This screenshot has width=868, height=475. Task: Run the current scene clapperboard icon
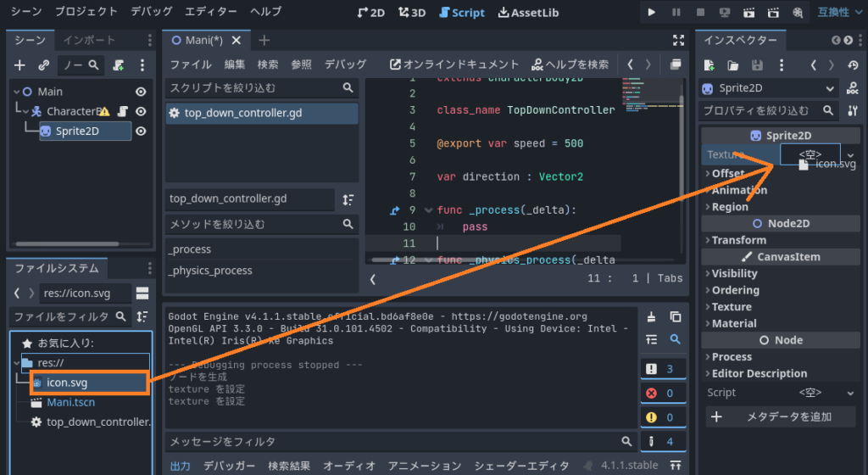click(749, 12)
